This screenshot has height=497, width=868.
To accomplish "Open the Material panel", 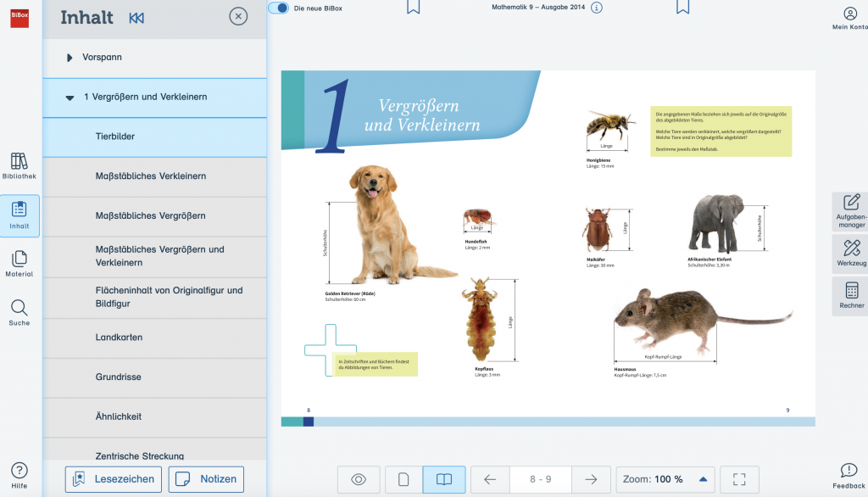I will point(19,263).
